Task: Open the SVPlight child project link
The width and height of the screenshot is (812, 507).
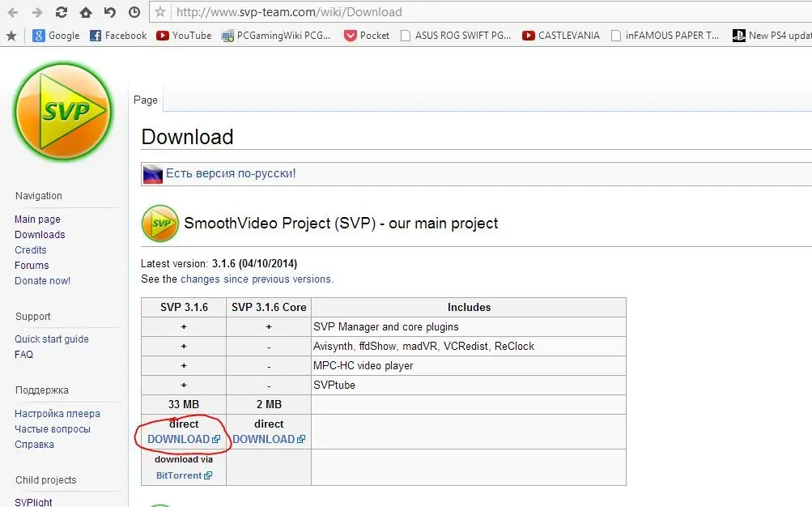Action: click(33, 502)
